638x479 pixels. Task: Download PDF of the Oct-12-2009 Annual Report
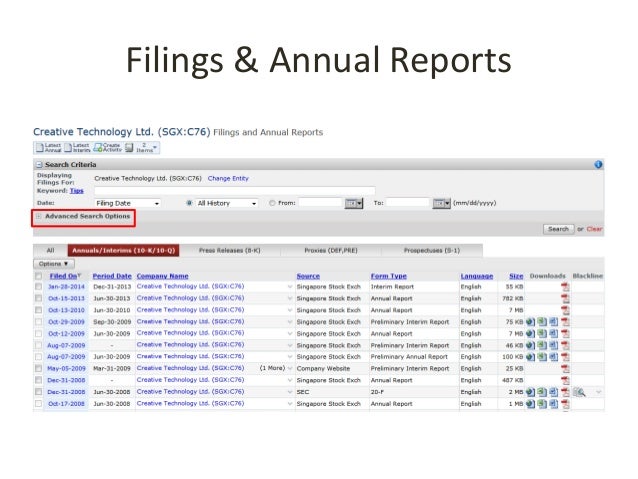(565, 334)
